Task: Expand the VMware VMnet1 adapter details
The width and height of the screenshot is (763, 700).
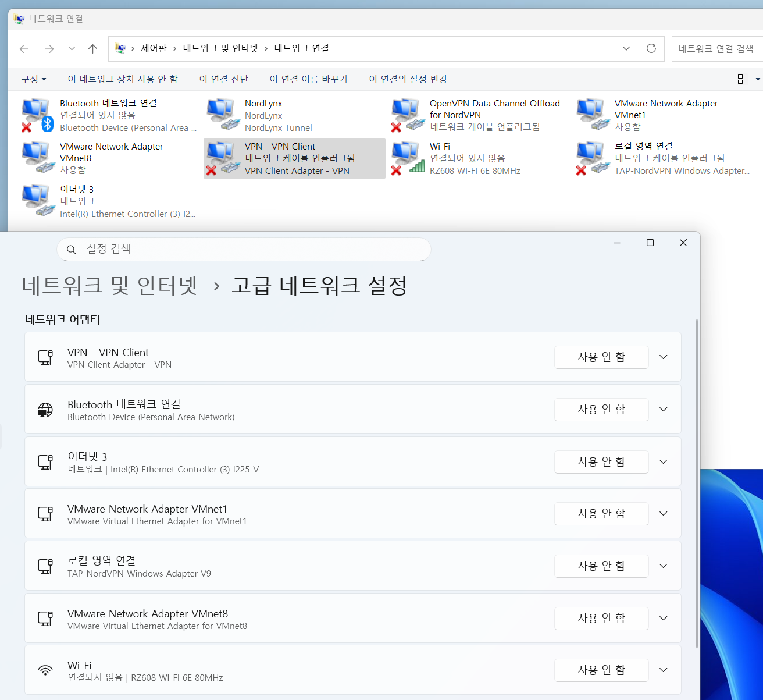Action: (664, 514)
